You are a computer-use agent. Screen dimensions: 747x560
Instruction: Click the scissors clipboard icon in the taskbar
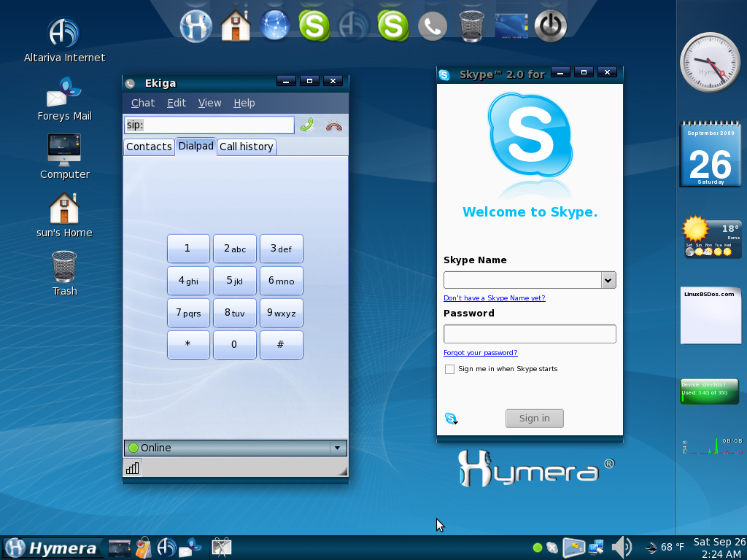tap(222, 548)
